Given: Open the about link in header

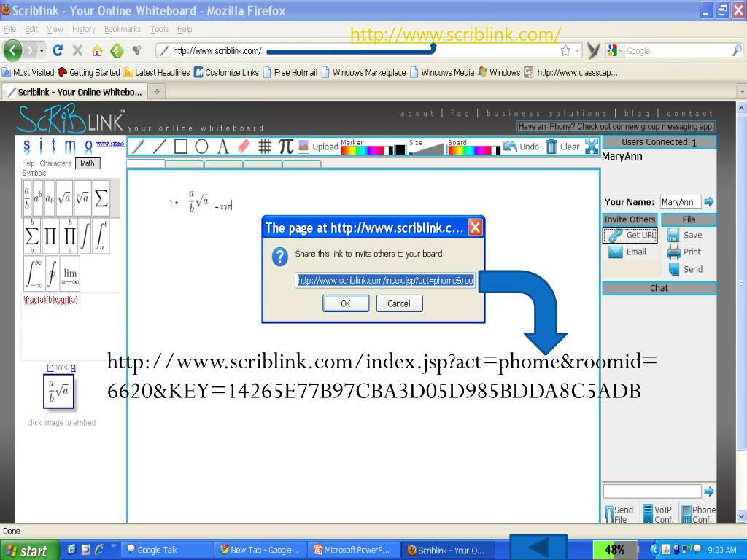Looking at the screenshot, I should pos(417,113).
